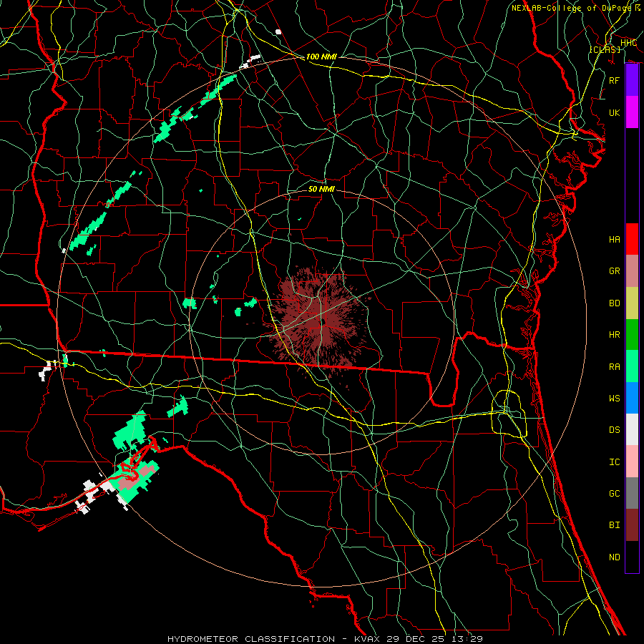Image resolution: width=644 pixels, height=644 pixels.
Task: Click the WS blue legend swatch
Action: [x=632, y=398]
